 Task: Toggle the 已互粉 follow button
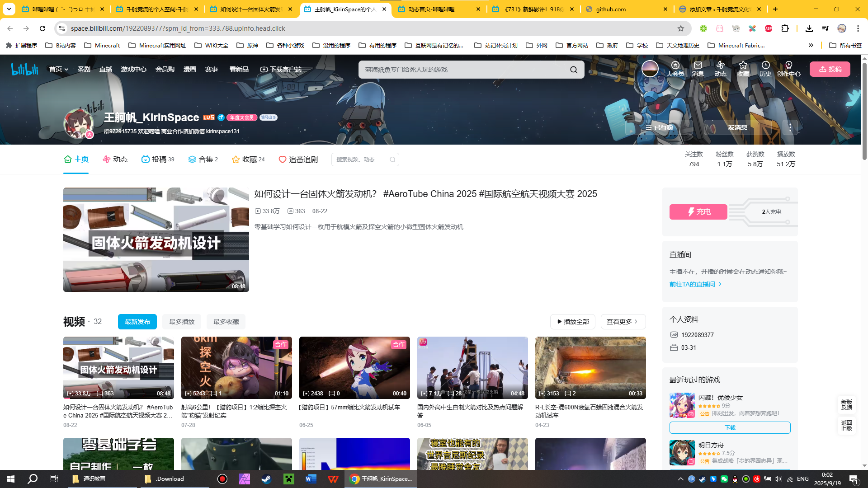pyautogui.click(x=659, y=127)
